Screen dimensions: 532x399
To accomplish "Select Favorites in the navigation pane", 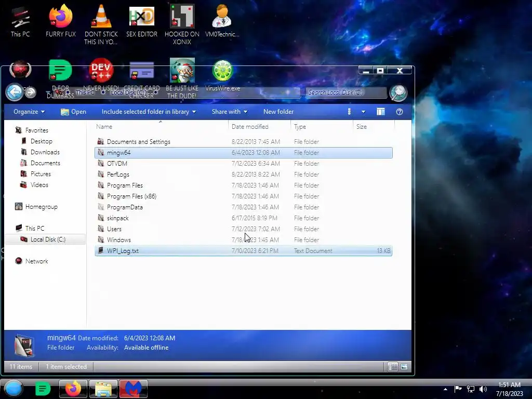I will point(37,130).
